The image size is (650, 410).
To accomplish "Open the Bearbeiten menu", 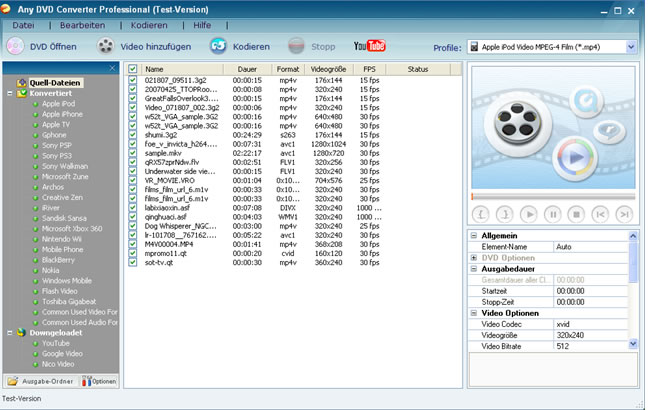I will 82,25.
